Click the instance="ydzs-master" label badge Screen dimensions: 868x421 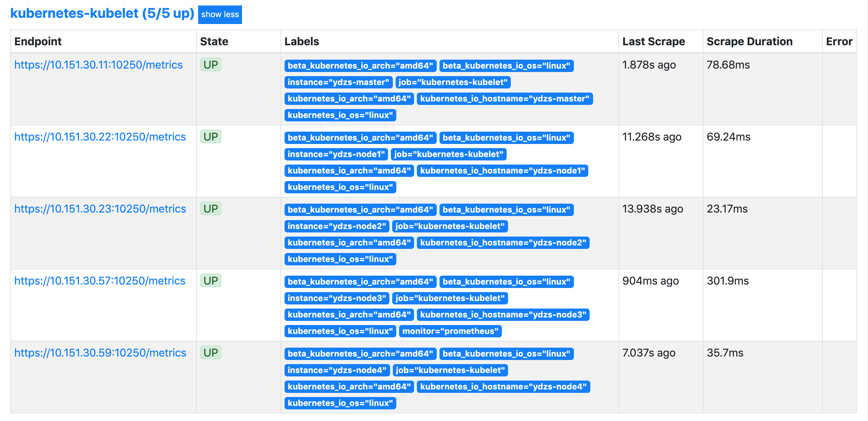(x=338, y=82)
